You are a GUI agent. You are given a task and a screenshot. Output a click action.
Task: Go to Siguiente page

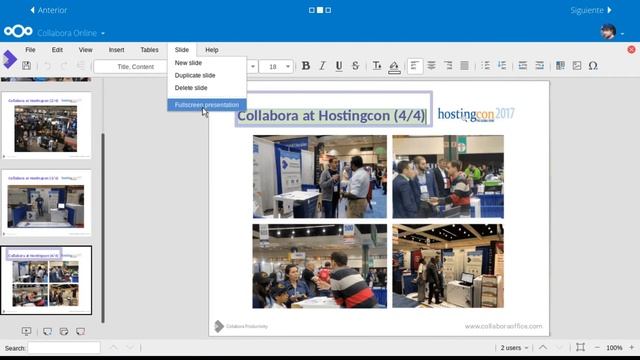coord(591,10)
